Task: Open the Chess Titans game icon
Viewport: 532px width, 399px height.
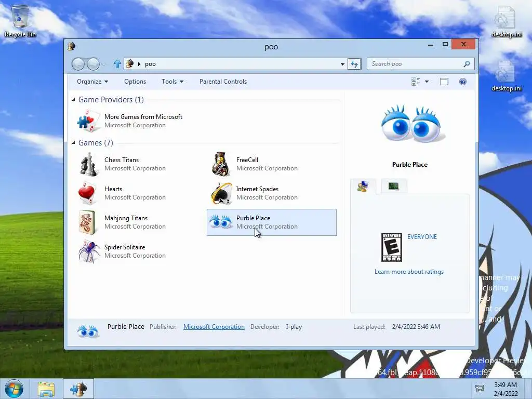Action: coord(88,164)
